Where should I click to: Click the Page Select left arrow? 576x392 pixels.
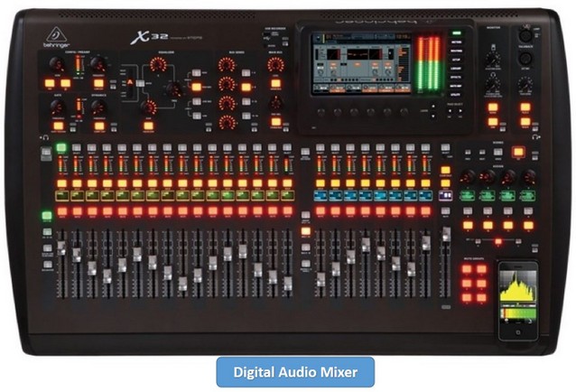click(451, 110)
